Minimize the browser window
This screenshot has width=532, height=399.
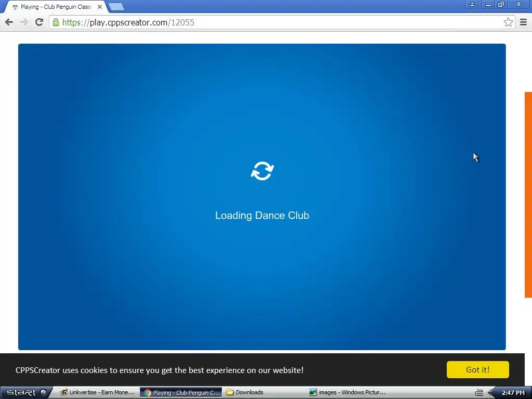[488, 4]
